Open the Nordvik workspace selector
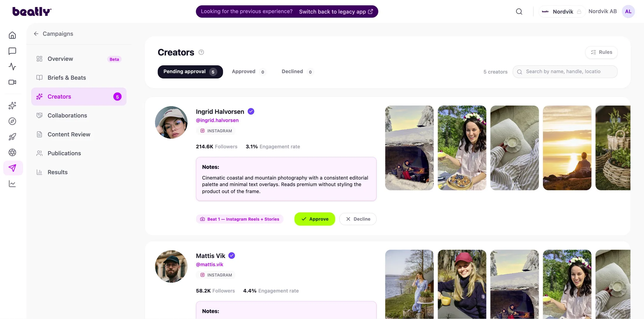This screenshot has width=644, height=319. (x=562, y=11)
